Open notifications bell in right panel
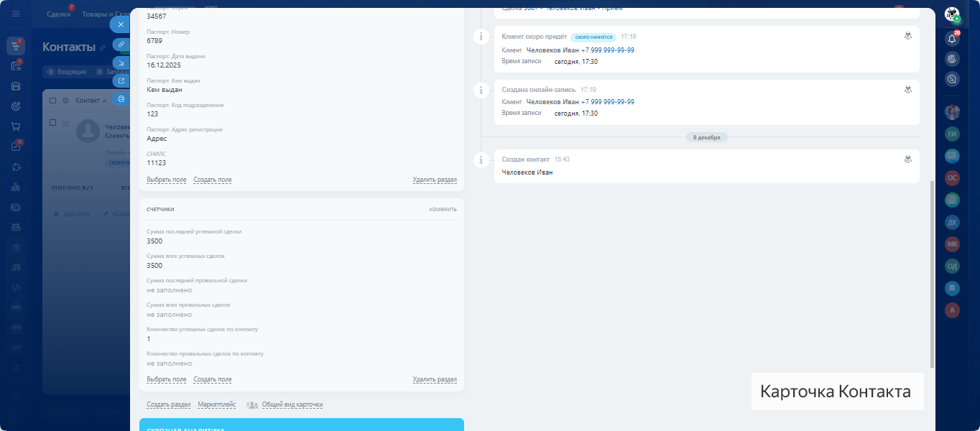Screen dimensions: 980x431 tap(953, 39)
